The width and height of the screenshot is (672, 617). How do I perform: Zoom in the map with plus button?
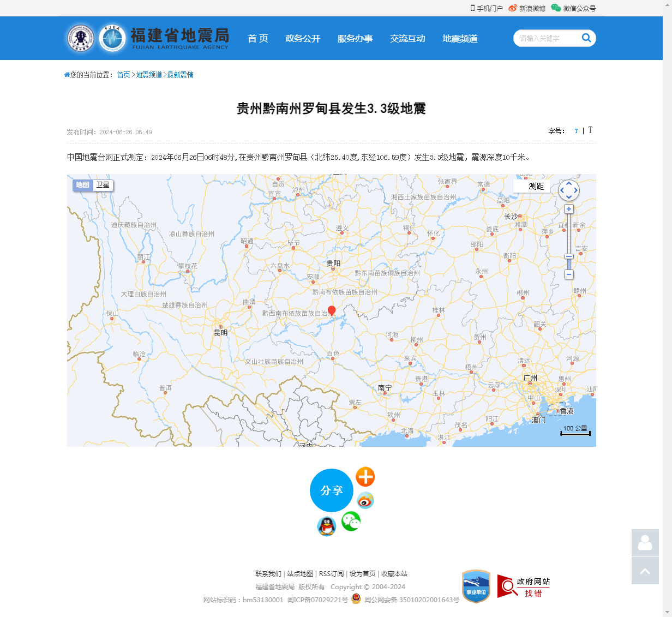point(569,209)
